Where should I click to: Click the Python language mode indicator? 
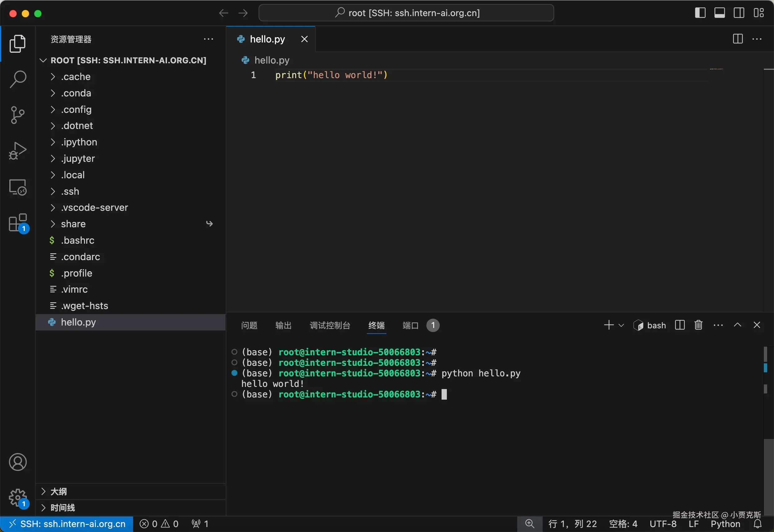tap(725, 524)
